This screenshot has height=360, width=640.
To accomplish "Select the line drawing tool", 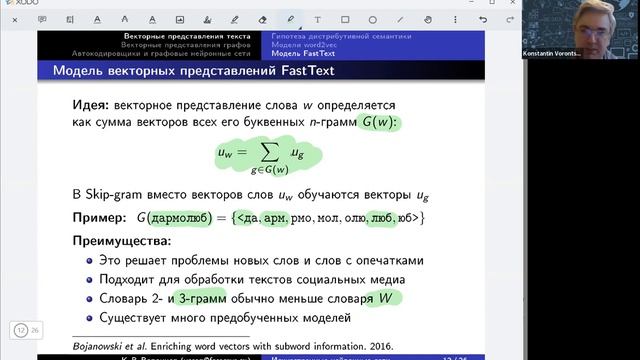I will (x=400, y=20).
